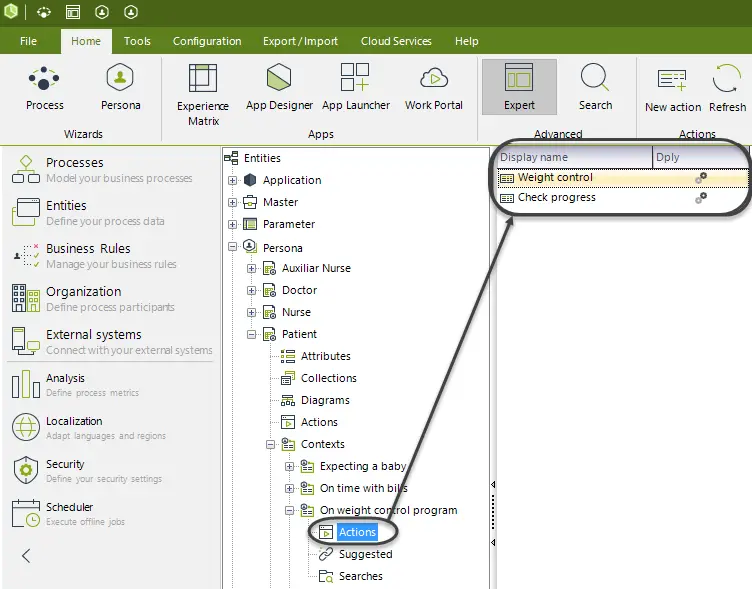Click the process quick-access icon in title bar
This screenshot has width=752, height=589.
pos(44,12)
